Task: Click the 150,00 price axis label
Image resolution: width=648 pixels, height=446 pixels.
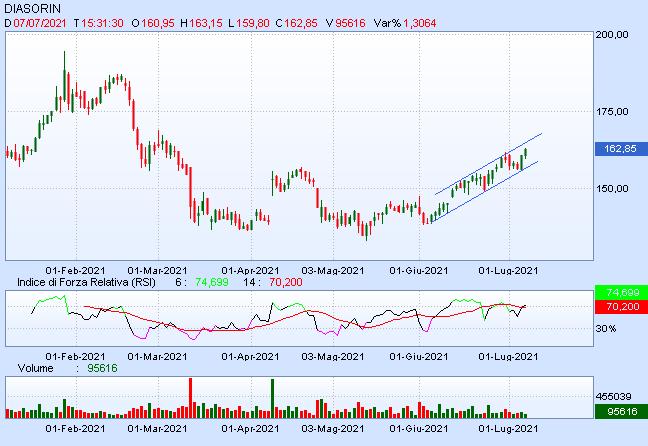Action: (612, 188)
